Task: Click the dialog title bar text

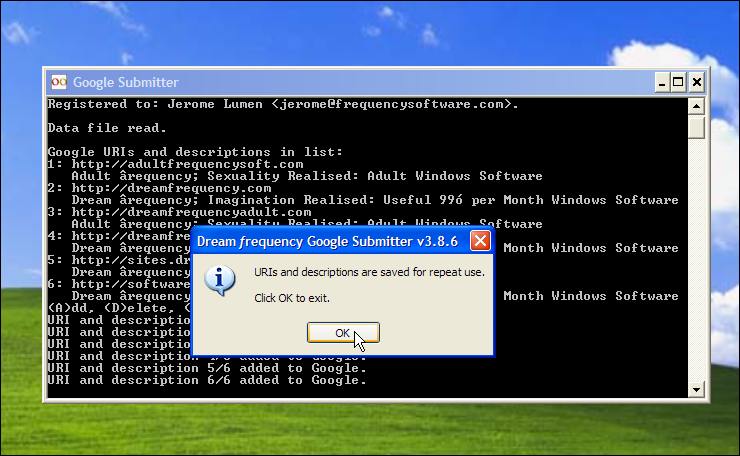Action: [328, 242]
